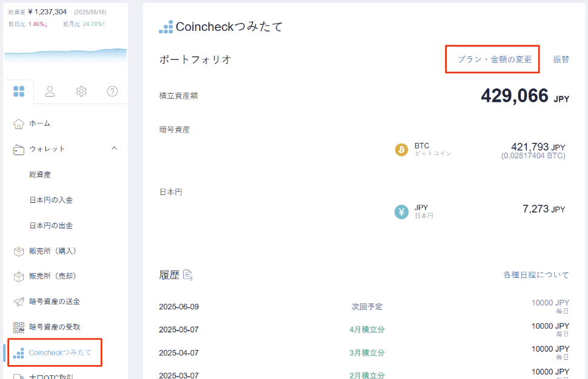Go to ホーム in the sidebar

point(40,124)
